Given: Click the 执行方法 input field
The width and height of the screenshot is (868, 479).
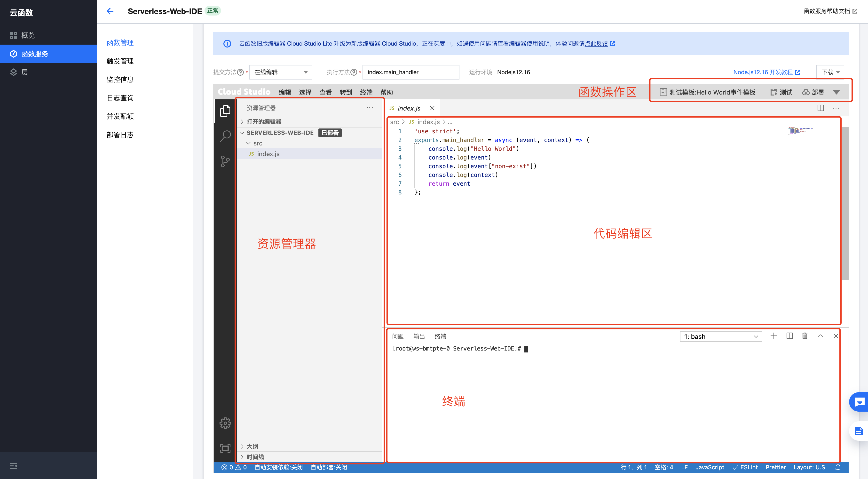Looking at the screenshot, I should [x=410, y=72].
